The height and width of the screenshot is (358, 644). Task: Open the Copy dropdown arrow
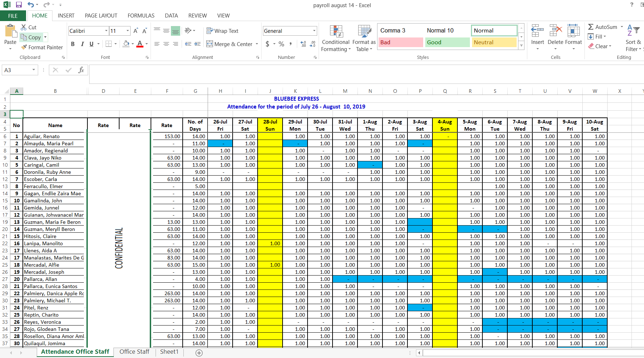tap(45, 37)
